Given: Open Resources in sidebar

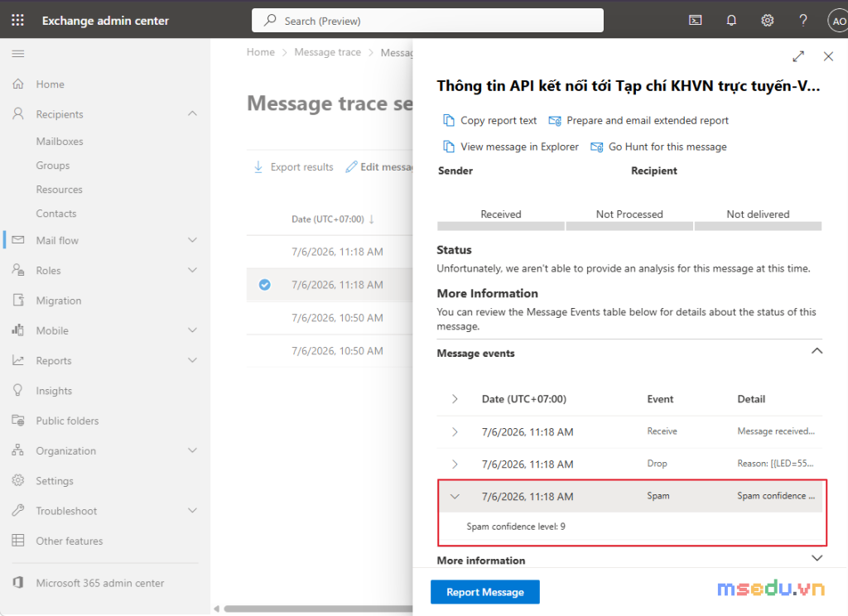Looking at the screenshot, I should coord(59,190).
